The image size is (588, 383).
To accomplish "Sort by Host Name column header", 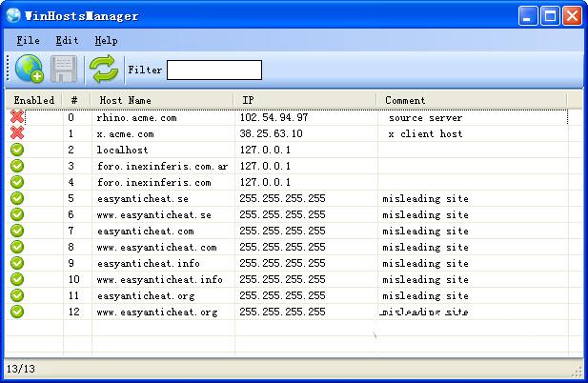I will click(x=162, y=100).
